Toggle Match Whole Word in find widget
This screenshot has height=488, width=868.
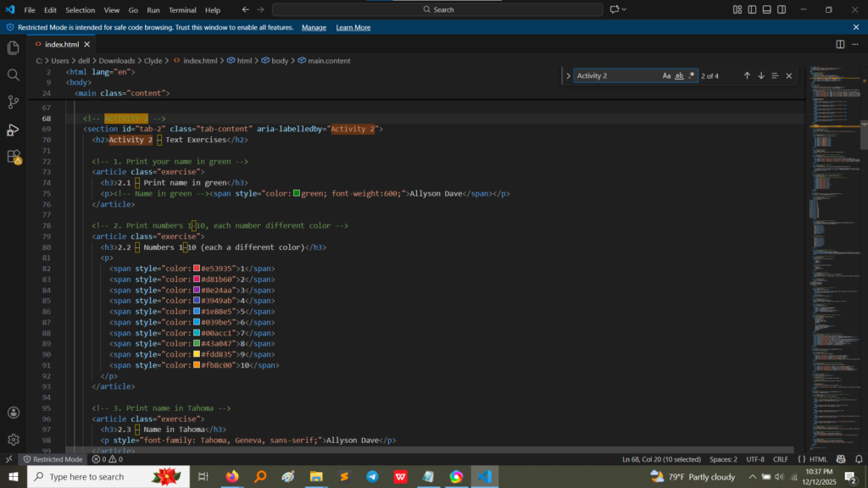(x=679, y=75)
